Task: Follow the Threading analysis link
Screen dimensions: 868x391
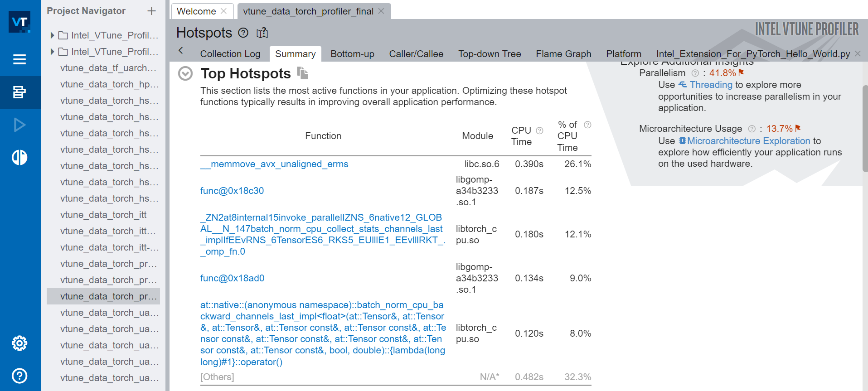Action: click(x=710, y=85)
